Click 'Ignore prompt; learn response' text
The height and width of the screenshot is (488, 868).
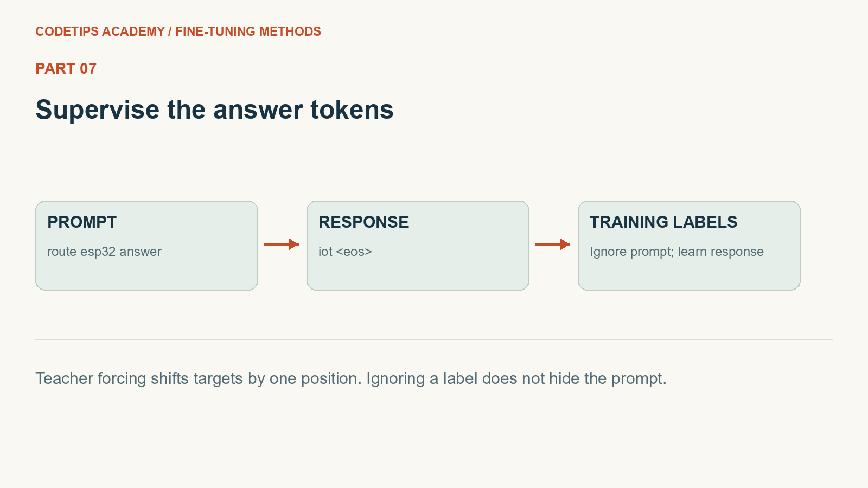tap(676, 252)
